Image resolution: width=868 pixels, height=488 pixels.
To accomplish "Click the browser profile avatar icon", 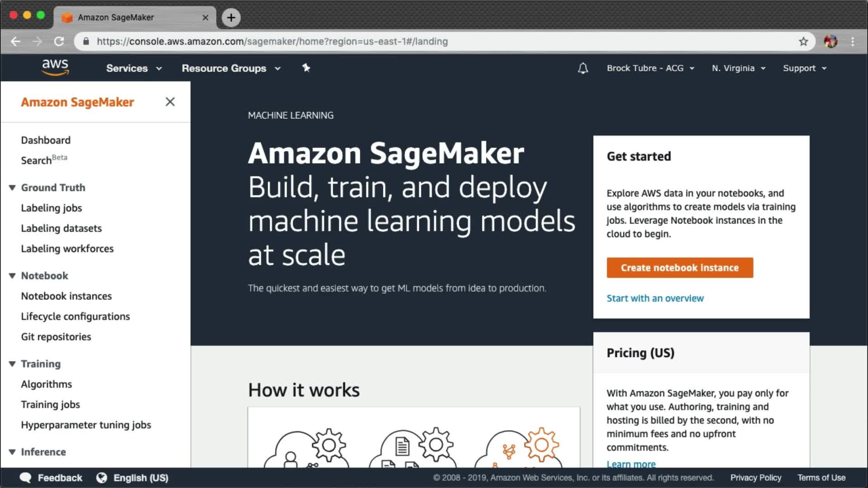I will coord(830,42).
